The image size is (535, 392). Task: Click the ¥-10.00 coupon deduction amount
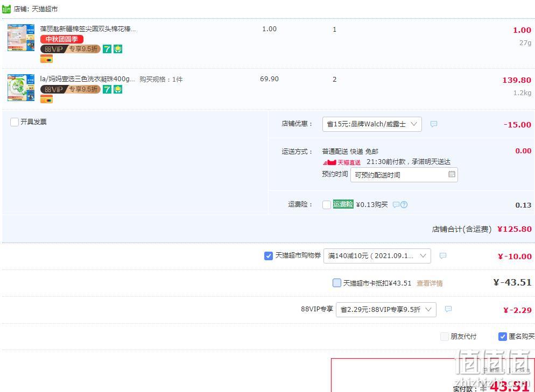tap(515, 256)
